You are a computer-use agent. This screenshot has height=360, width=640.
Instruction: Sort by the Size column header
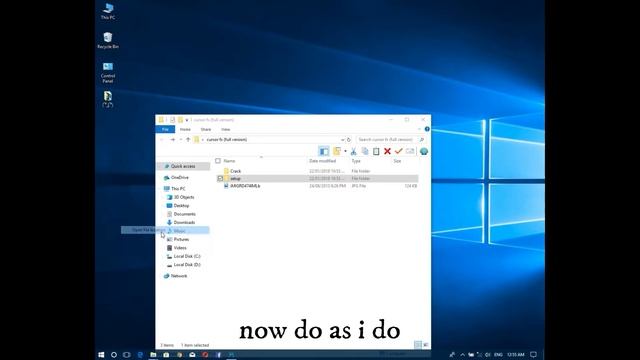(x=397, y=161)
